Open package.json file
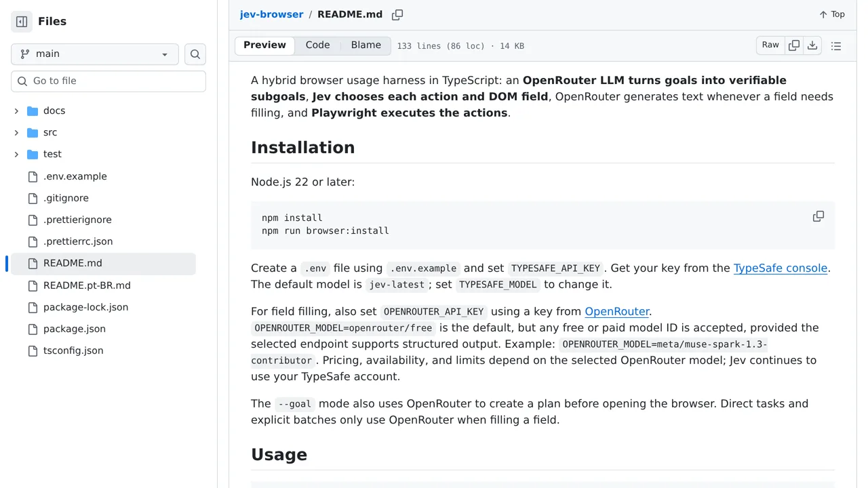The height and width of the screenshot is (488, 868). click(75, 329)
